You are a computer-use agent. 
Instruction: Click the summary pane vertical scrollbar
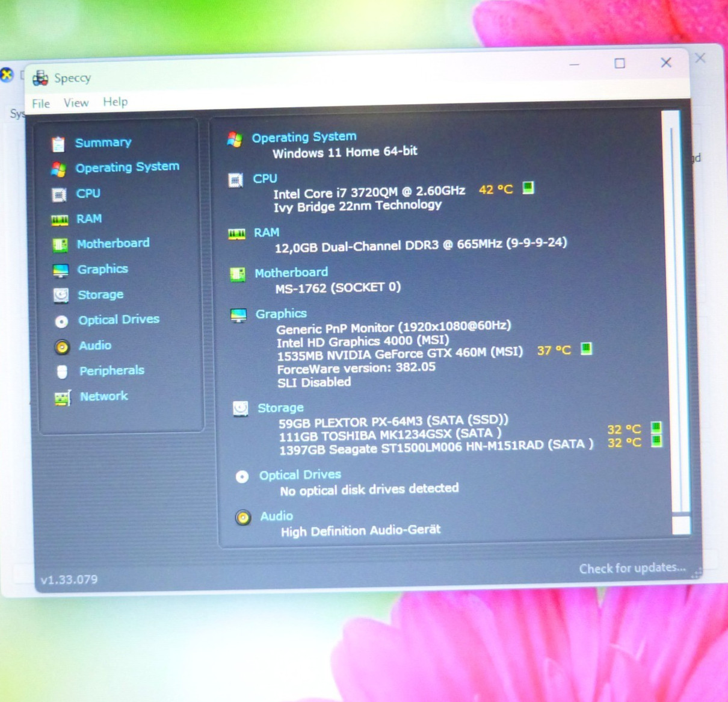[x=676, y=322]
